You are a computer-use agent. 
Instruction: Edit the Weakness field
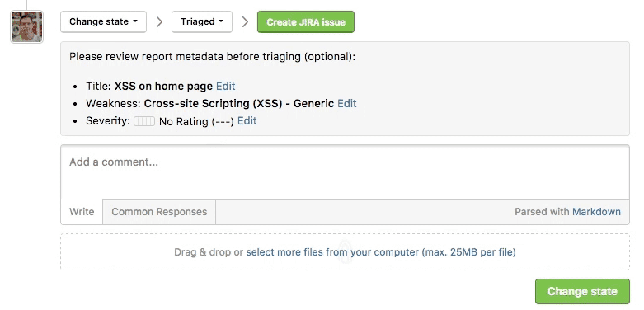347,103
